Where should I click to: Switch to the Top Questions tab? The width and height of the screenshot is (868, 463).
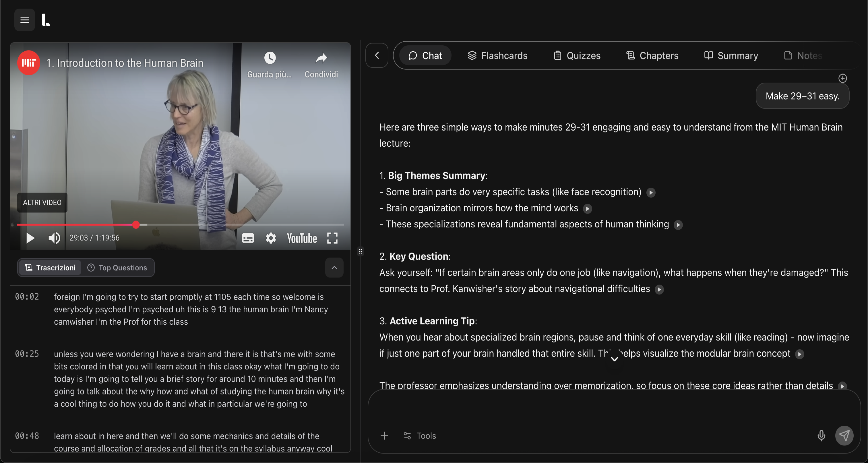(118, 268)
